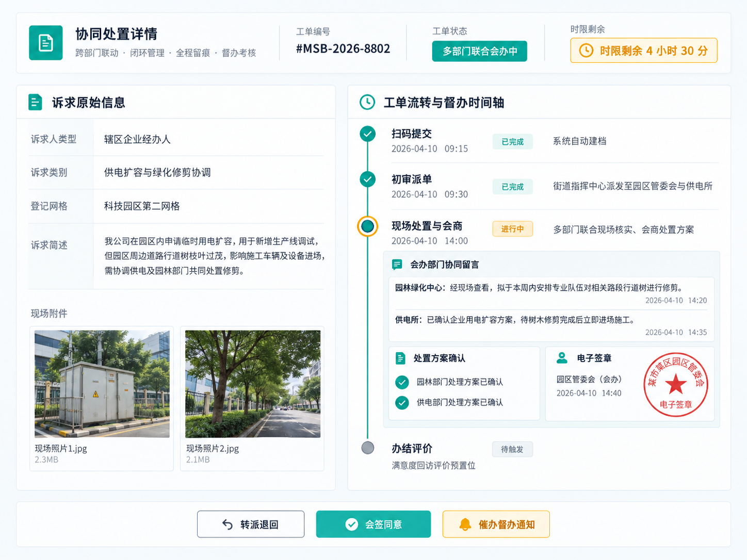The width and height of the screenshot is (747, 560).
Task: Click the checkmark icon in 会签同意 button
Action: 351,524
